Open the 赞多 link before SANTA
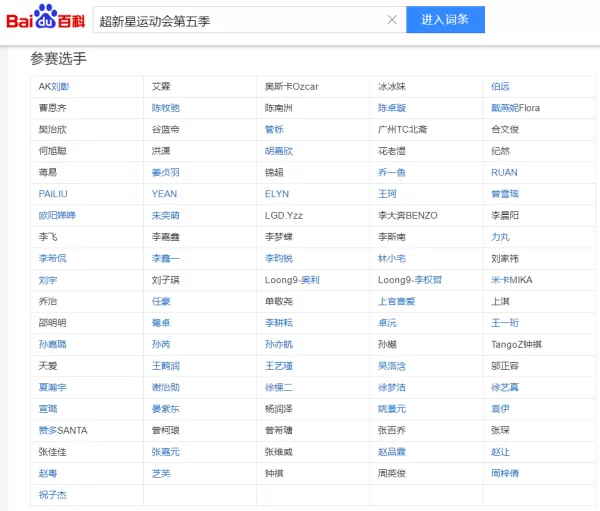Viewport: 600px width, 511px height. 48,430
